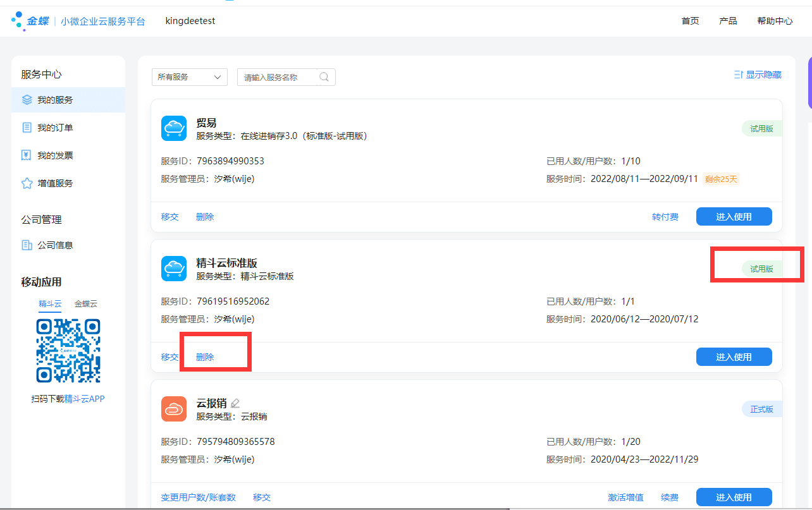Viewport: 812px width, 510px height.
Task: Open 我的发票 in the sidebar
Action: [68, 155]
